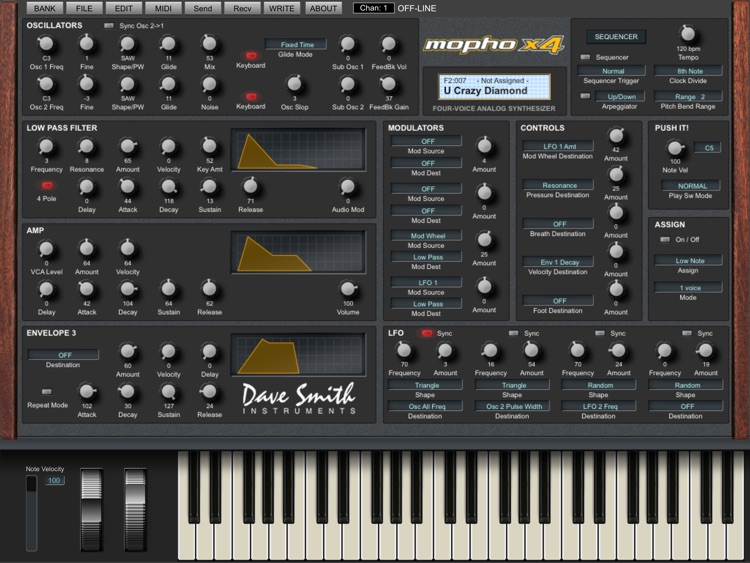Click the filter Frequency knob
The image size is (750, 563).
(x=46, y=146)
